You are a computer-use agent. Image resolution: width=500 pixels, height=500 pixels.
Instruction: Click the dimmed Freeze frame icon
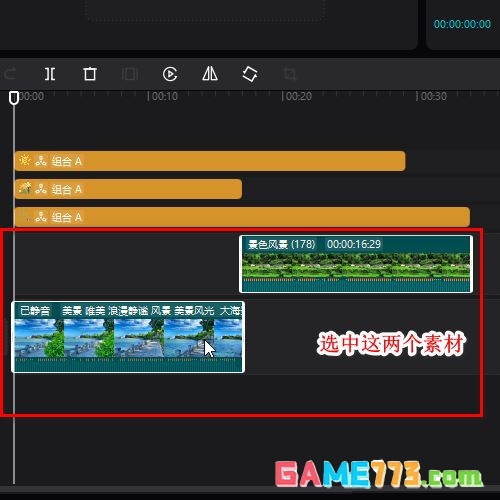pyautogui.click(x=130, y=74)
